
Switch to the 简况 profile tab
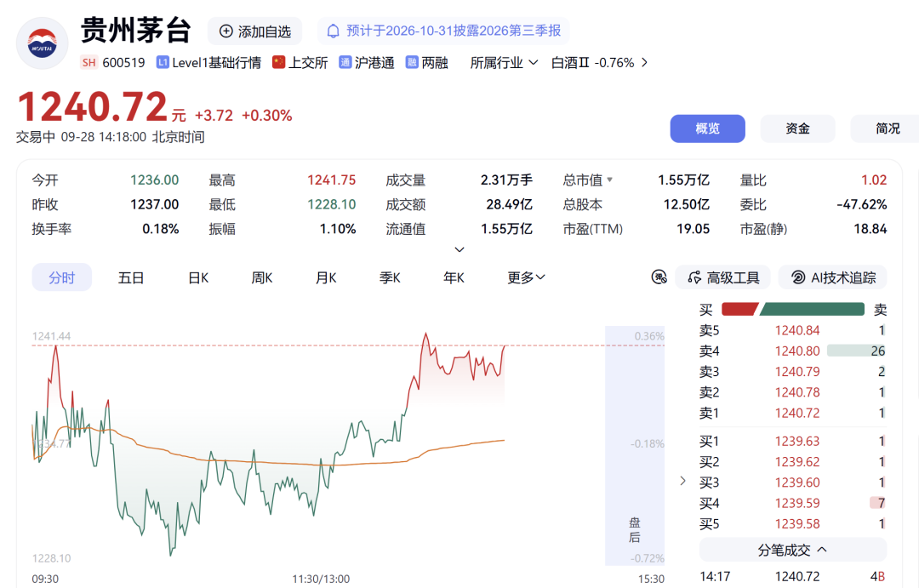(886, 128)
